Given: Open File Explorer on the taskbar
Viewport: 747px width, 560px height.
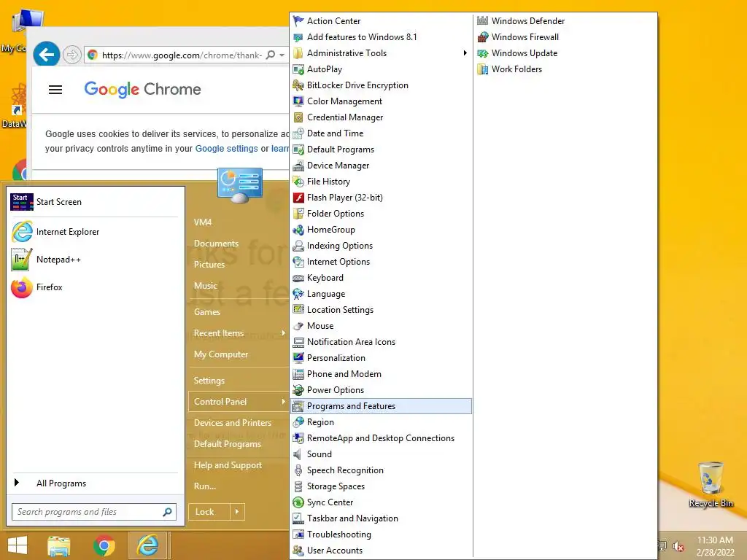Looking at the screenshot, I should (59, 545).
